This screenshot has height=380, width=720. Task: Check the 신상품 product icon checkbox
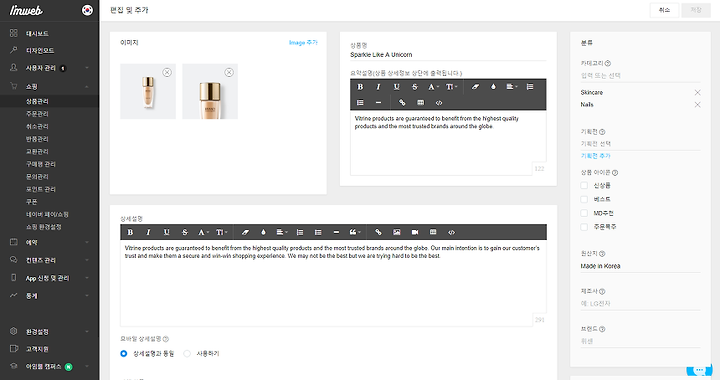[584, 185]
